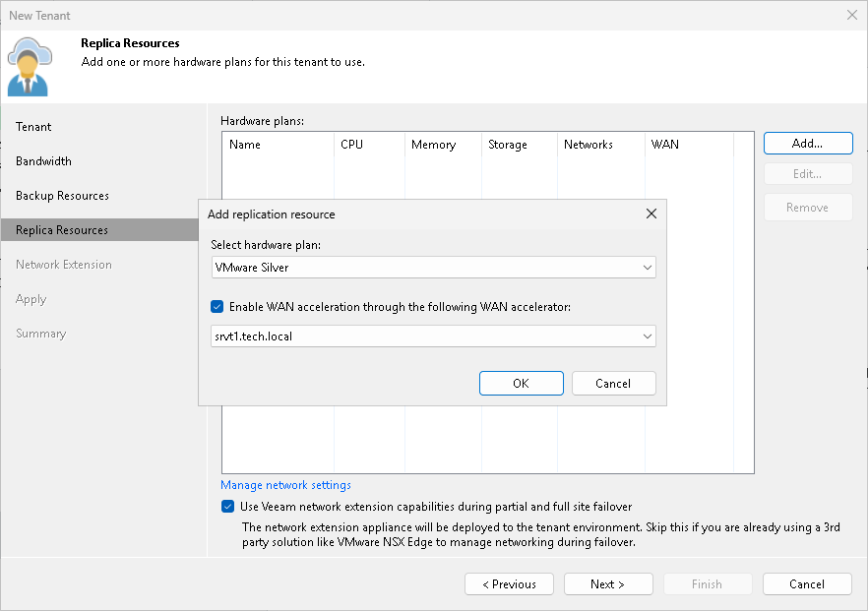
Task: Confirm replication resource with OK
Action: (x=521, y=383)
